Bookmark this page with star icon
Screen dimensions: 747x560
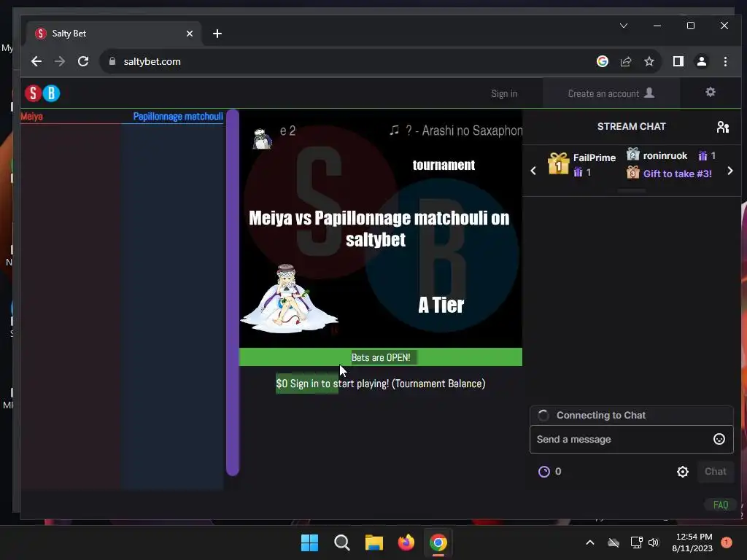coord(649,61)
